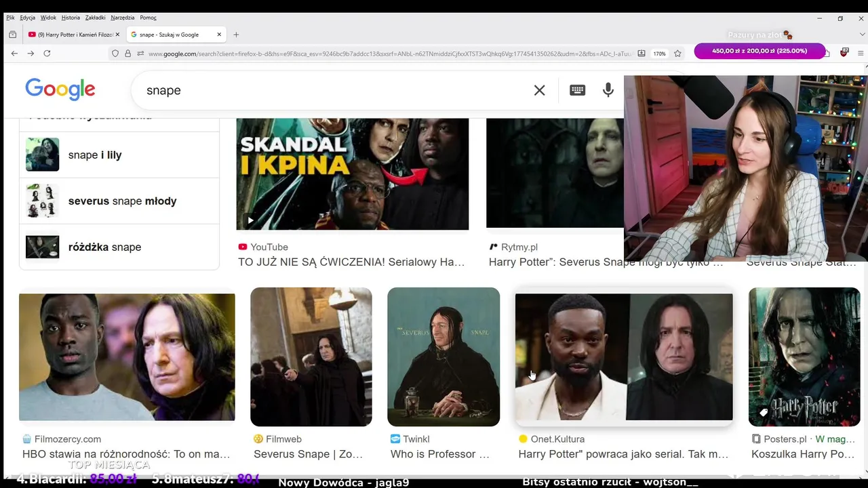Select related search 'snape i lily'
This screenshot has width=868, height=488.
click(x=119, y=155)
